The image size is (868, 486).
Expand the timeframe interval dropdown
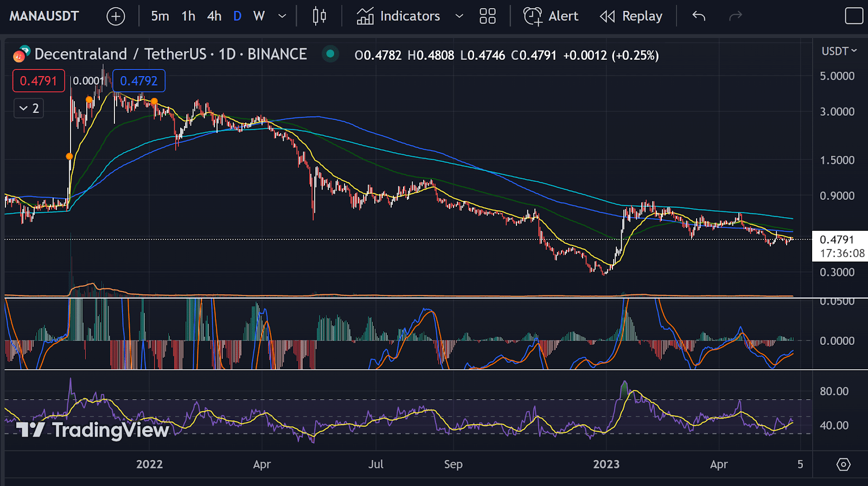pos(282,16)
